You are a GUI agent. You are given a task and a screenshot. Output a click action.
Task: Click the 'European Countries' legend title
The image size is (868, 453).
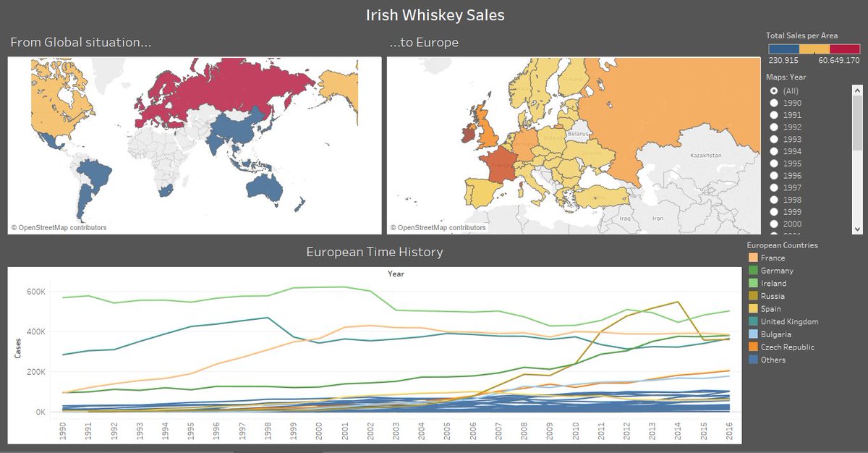pyautogui.click(x=783, y=245)
